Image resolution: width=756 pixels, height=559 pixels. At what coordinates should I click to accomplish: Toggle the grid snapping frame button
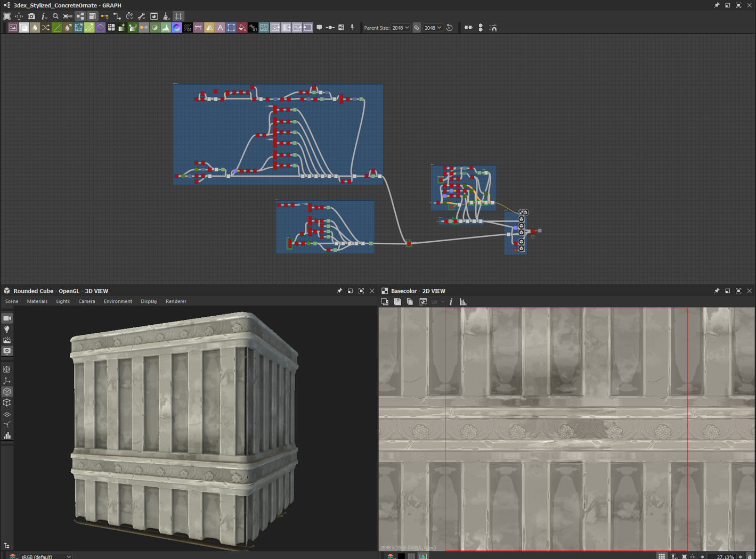pos(178,17)
